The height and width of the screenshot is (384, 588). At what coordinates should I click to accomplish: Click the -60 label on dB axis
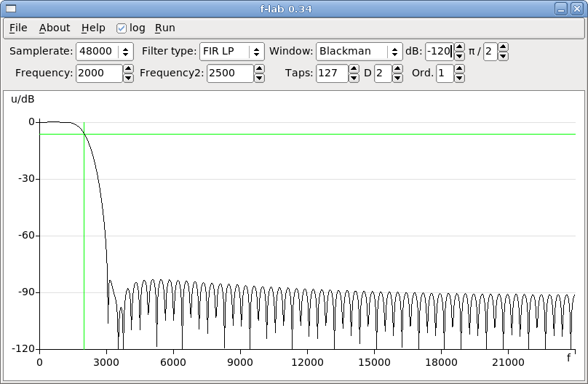coord(26,235)
